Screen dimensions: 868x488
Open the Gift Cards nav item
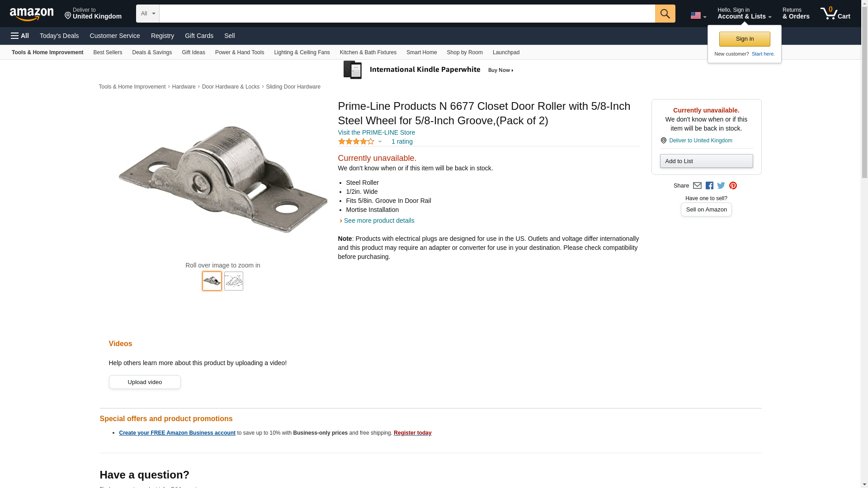tap(199, 36)
